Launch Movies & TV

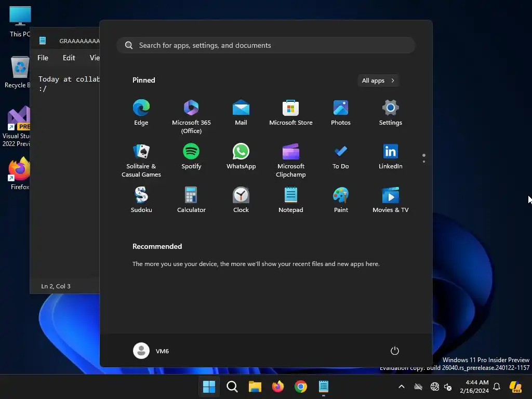point(391,200)
